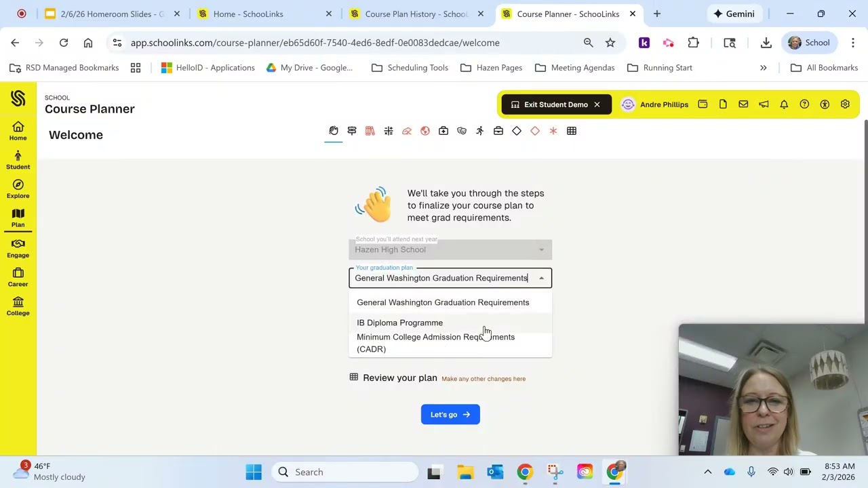Open the Career section in the sidebar
This screenshot has height=488, width=868.
tap(18, 277)
